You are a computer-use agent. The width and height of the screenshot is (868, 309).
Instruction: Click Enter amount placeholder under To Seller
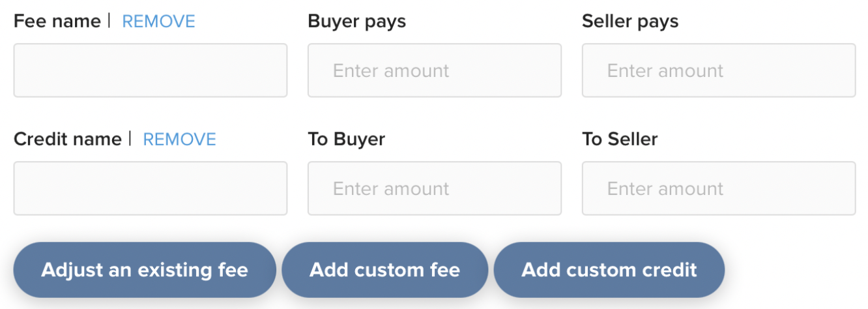pos(665,188)
